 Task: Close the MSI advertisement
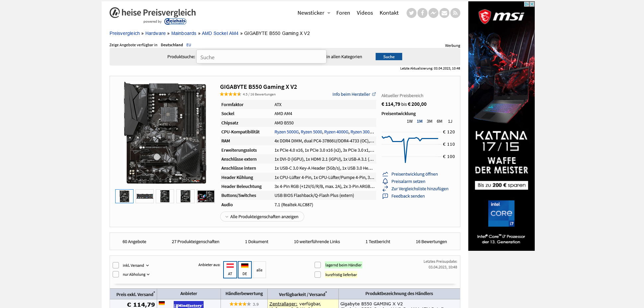[x=532, y=4]
